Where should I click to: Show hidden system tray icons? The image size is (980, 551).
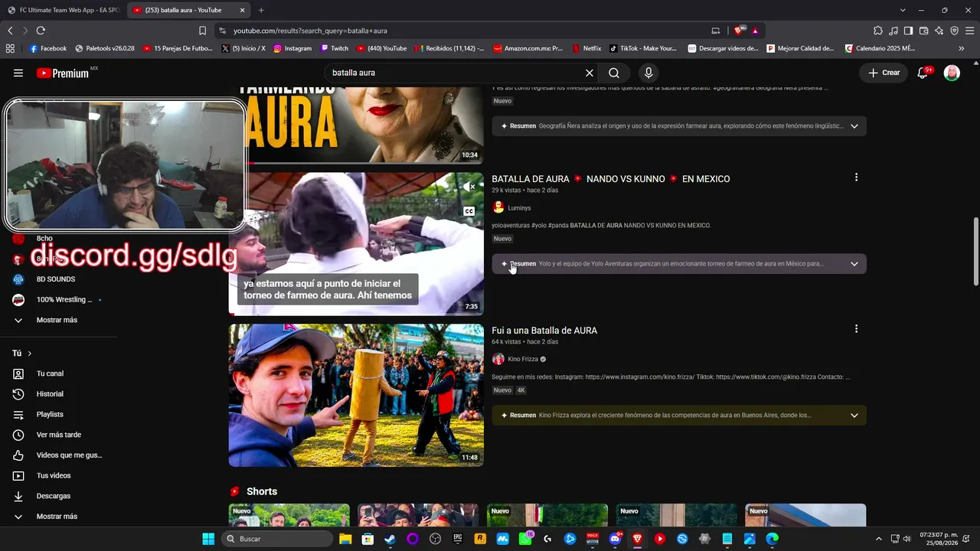[x=879, y=539]
